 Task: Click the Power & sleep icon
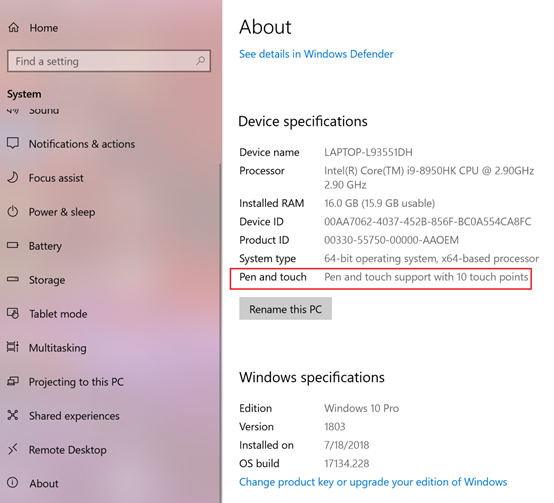tap(13, 212)
